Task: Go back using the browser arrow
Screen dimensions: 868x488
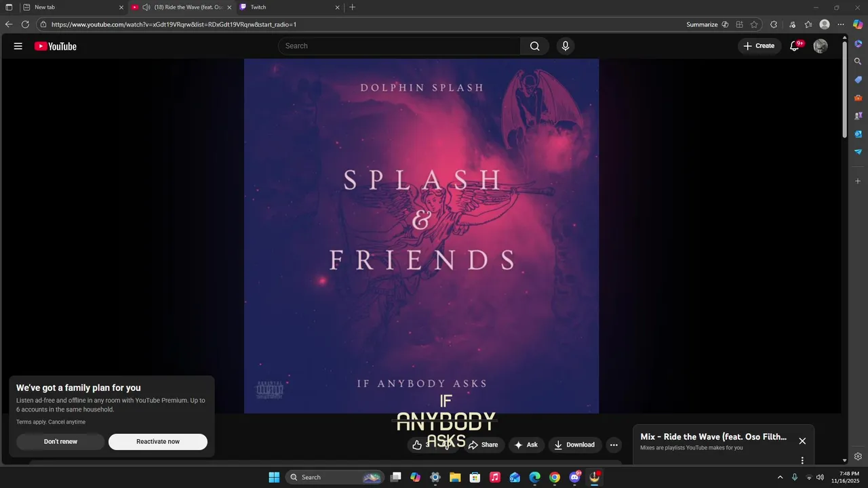Action: [9, 24]
